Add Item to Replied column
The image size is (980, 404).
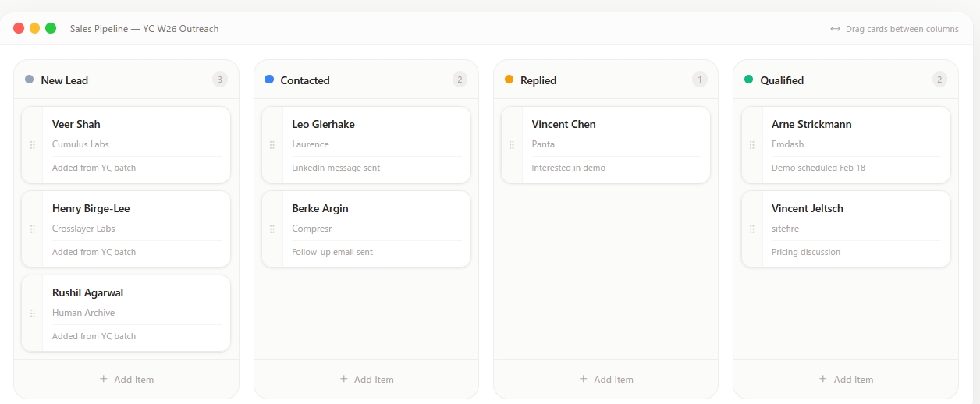tap(606, 380)
